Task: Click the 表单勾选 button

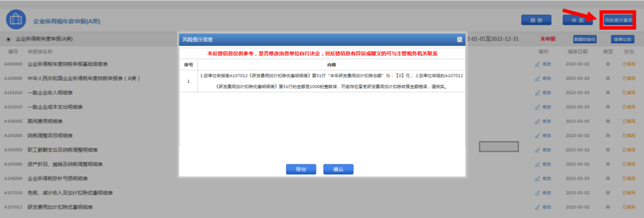Action: pyautogui.click(x=623, y=39)
